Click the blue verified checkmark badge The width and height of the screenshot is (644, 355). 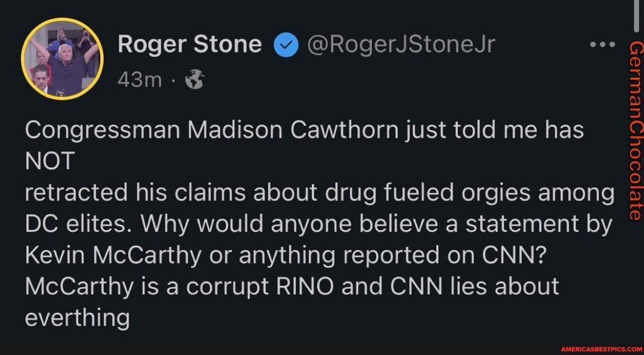tap(287, 45)
